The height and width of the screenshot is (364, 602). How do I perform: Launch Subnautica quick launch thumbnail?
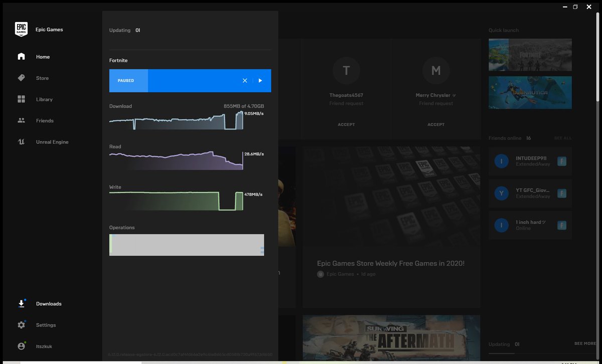tap(530, 93)
